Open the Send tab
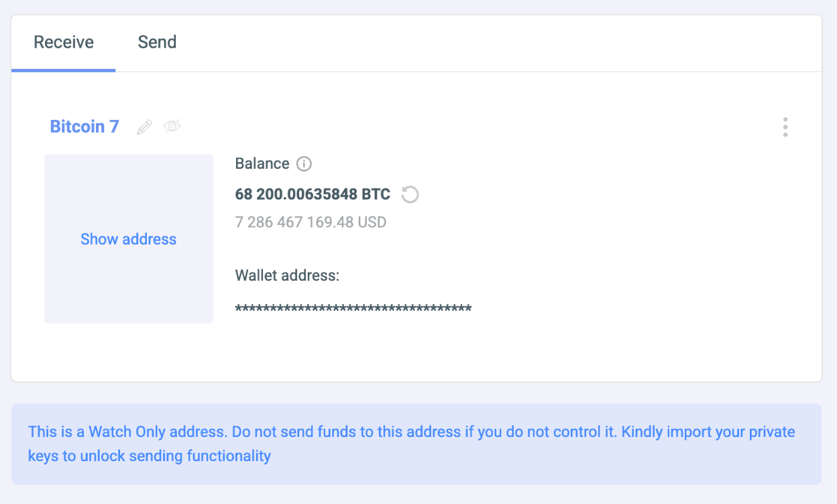837x504 pixels. [157, 42]
